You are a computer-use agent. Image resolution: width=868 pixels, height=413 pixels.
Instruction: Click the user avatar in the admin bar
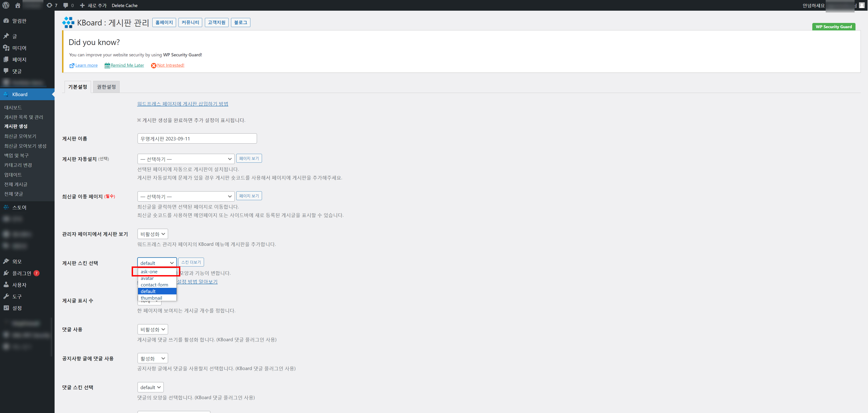coord(862,5)
